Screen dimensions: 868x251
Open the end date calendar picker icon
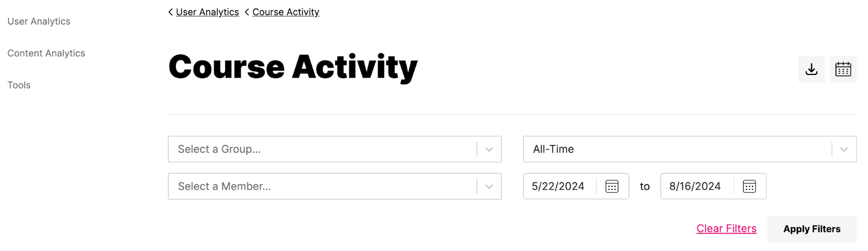749,186
